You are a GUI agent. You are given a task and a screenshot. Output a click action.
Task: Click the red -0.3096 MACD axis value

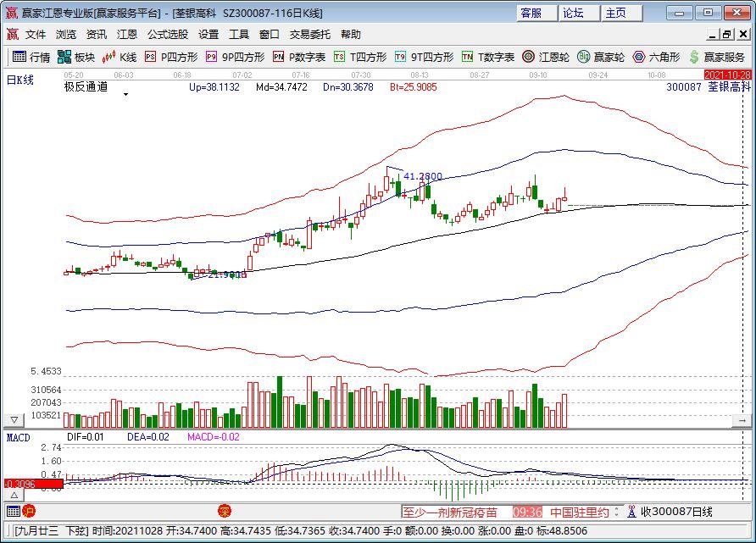(34, 484)
